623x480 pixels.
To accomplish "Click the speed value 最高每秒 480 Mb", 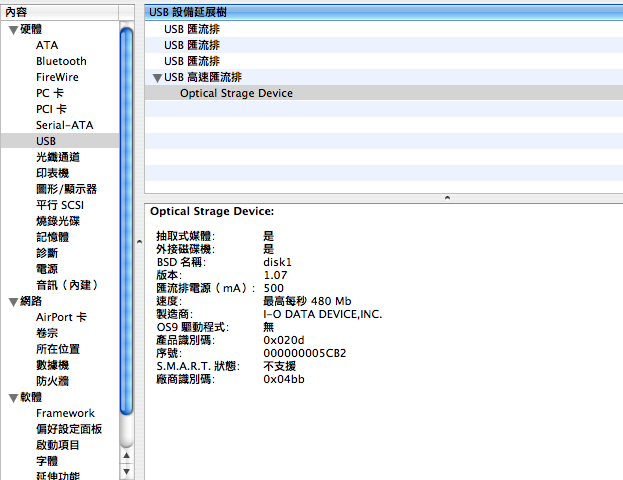I will tap(307, 301).
